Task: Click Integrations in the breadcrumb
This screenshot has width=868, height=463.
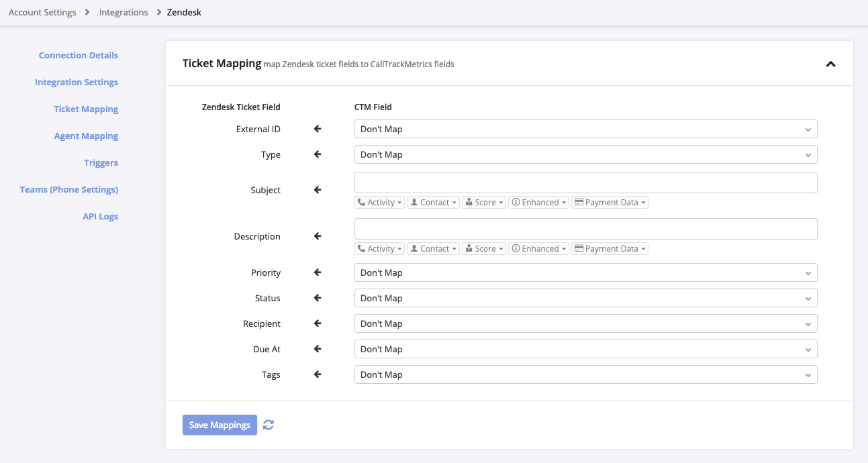Action: click(124, 12)
